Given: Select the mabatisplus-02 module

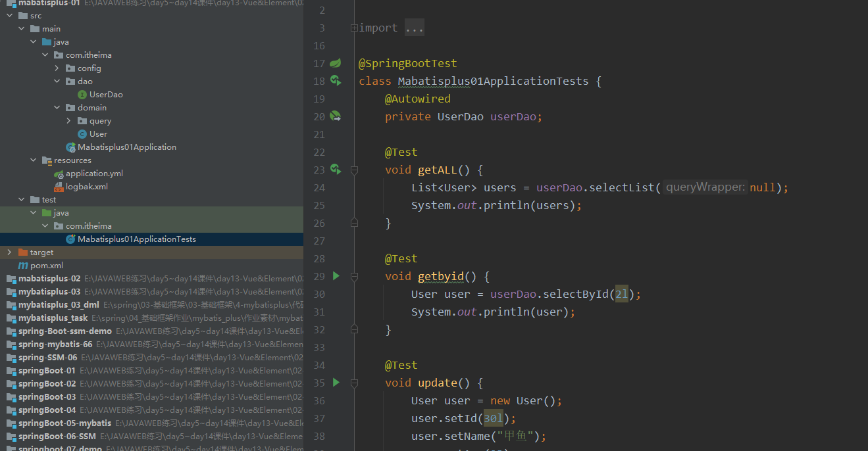Looking at the screenshot, I should [x=49, y=279].
